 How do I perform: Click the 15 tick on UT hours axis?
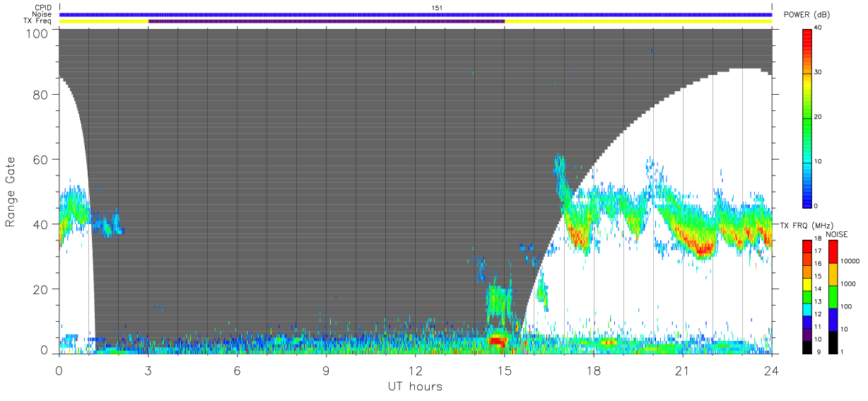505,371
